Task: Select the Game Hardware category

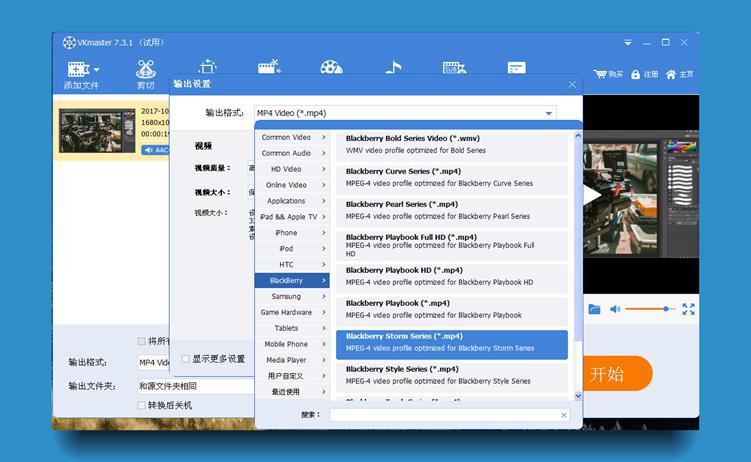Action: pos(292,312)
